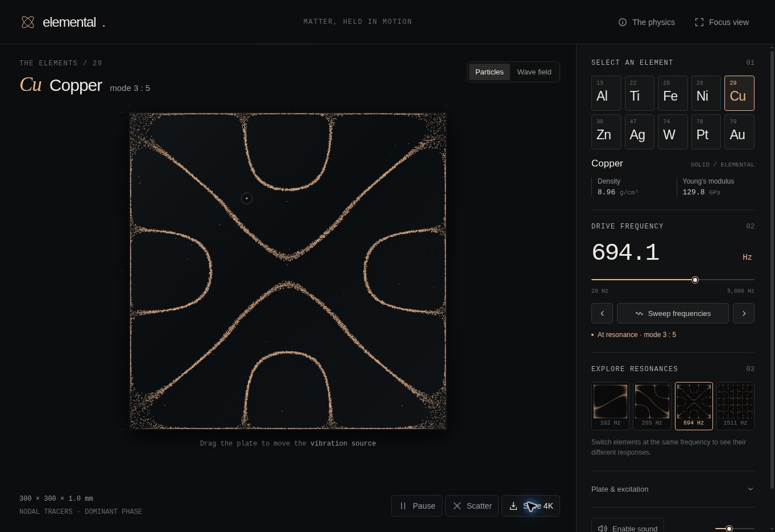Switch to Wave field view
This screenshot has width=775, height=532.
pyautogui.click(x=534, y=72)
